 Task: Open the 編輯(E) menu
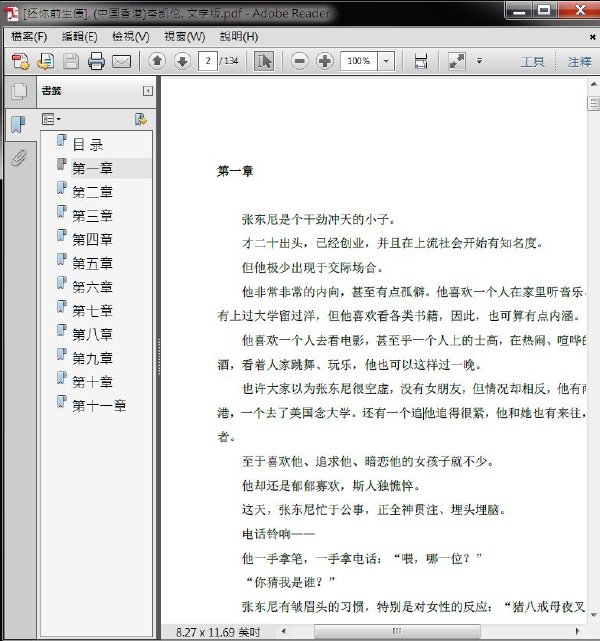(x=79, y=37)
